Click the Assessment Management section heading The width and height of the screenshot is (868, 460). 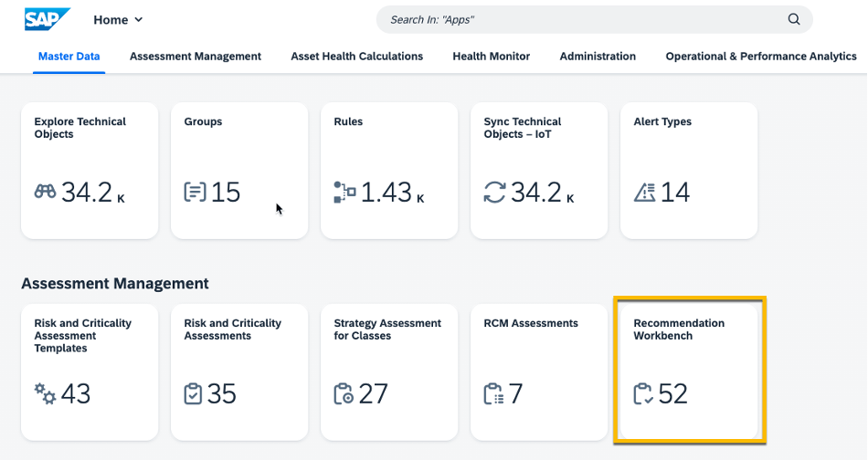115,284
